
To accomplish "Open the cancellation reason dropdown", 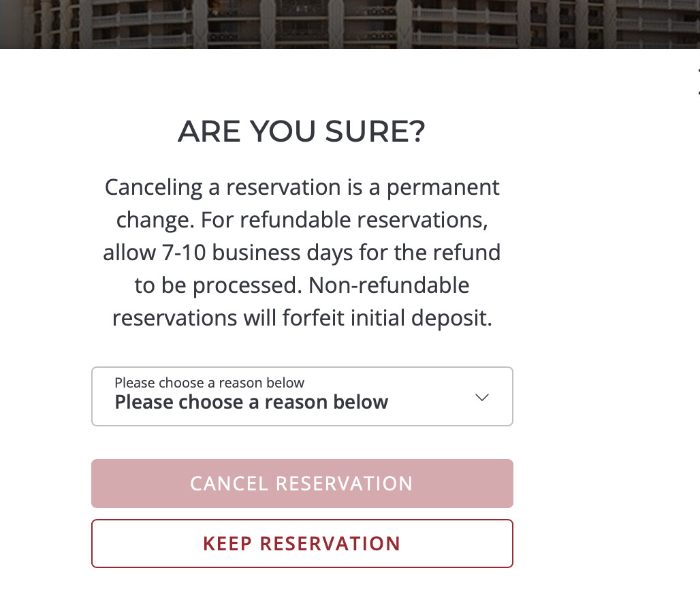I will (302, 396).
